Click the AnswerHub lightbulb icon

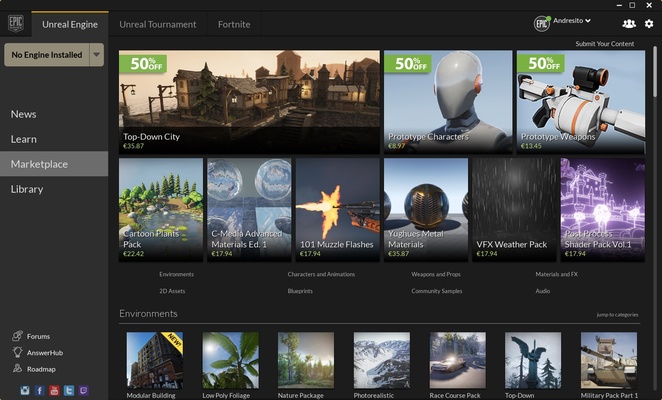tap(17, 352)
